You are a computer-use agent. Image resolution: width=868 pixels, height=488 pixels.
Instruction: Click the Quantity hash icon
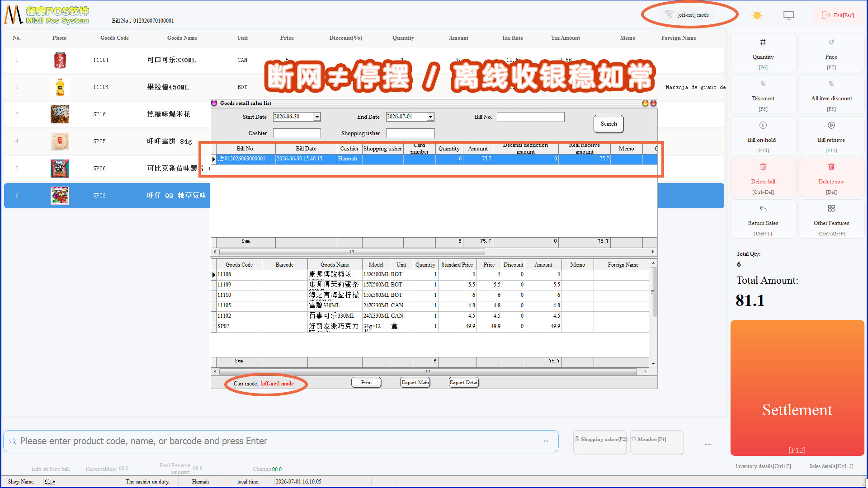[763, 42]
